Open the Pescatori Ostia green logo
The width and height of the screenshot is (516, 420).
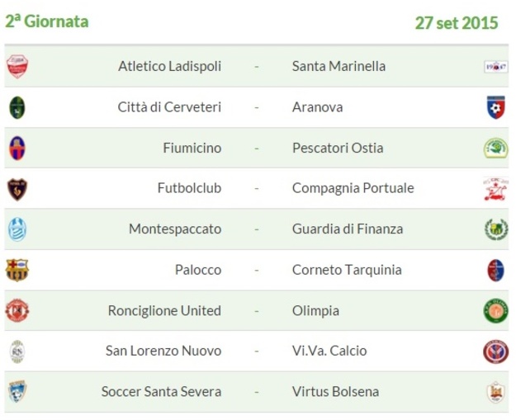pyautogui.click(x=496, y=149)
